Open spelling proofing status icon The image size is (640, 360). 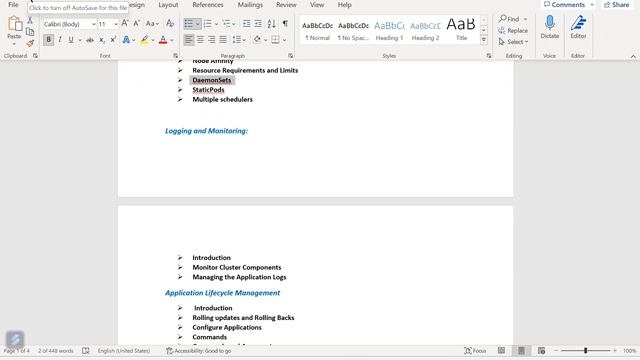coord(85,351)
